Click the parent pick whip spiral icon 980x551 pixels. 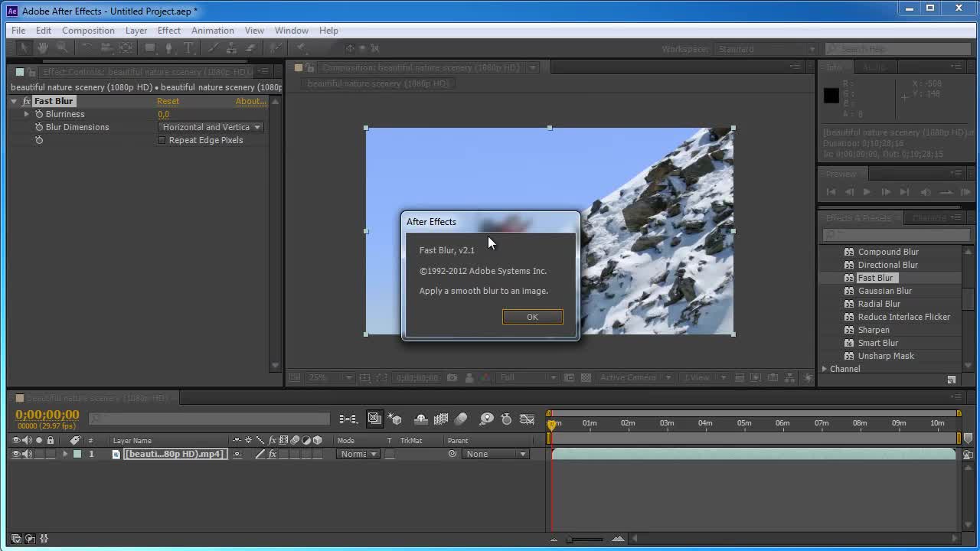pyautogui.click(x=452, y=454)
